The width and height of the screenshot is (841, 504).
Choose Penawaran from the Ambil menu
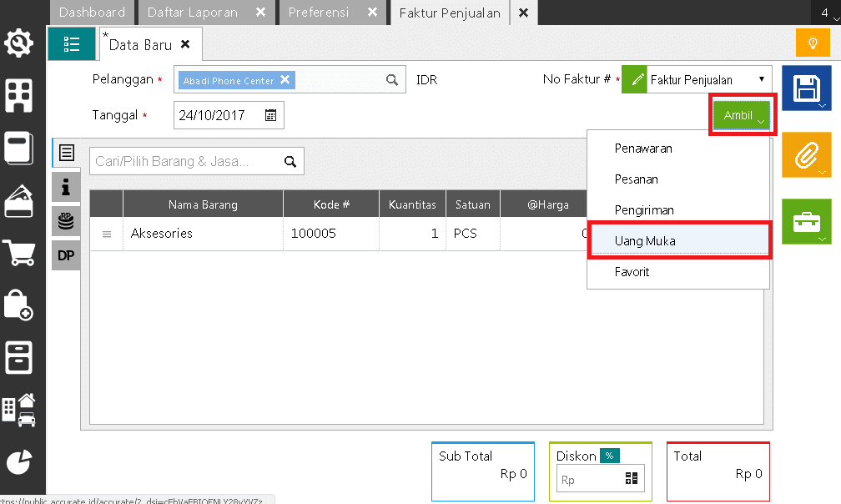643,149
